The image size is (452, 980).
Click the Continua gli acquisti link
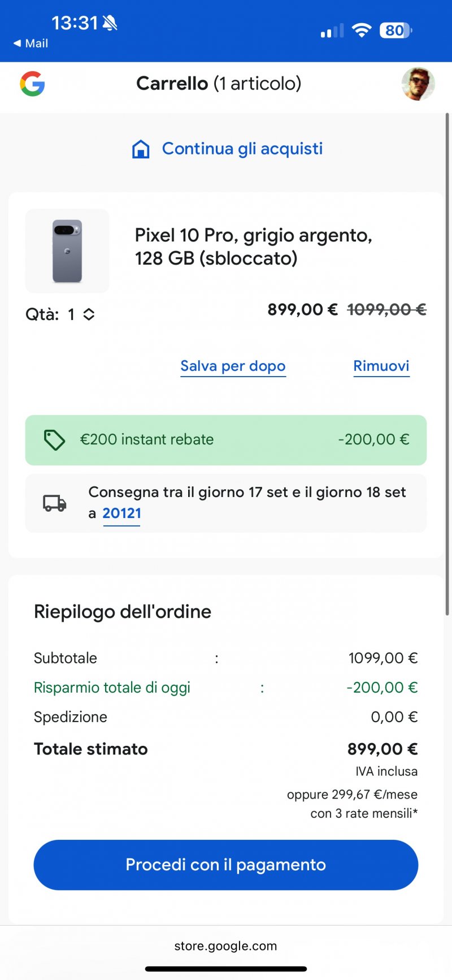click(x=242, y=149)
